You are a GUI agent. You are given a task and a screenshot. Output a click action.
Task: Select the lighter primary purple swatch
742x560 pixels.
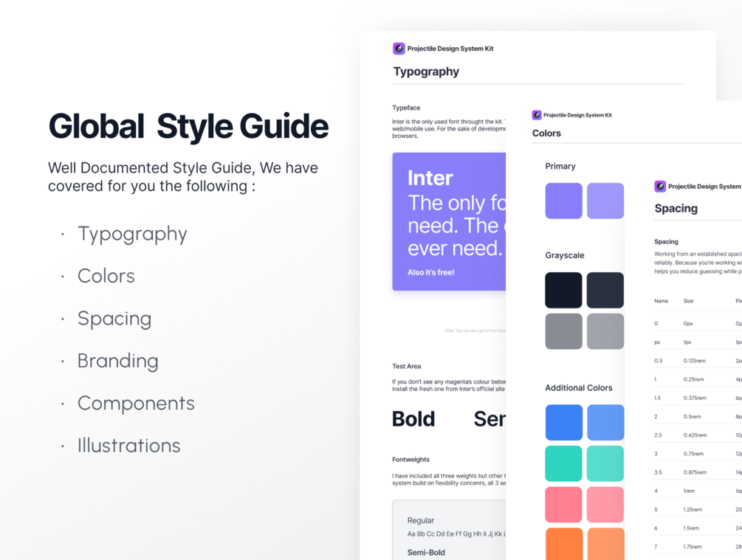[x=605, y=201]
